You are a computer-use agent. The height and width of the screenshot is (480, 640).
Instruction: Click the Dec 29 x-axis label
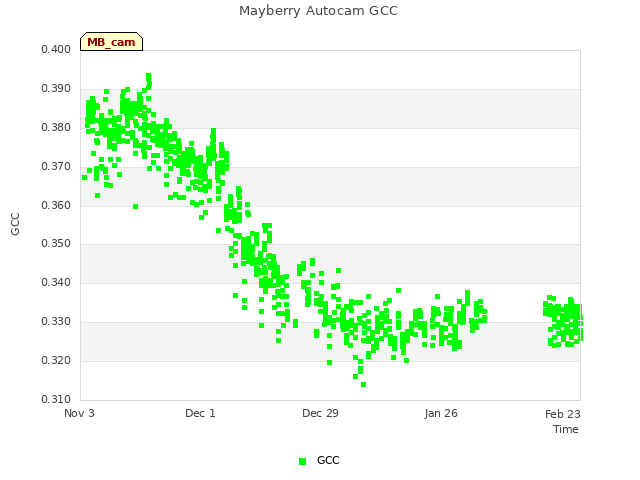point(320,413)
